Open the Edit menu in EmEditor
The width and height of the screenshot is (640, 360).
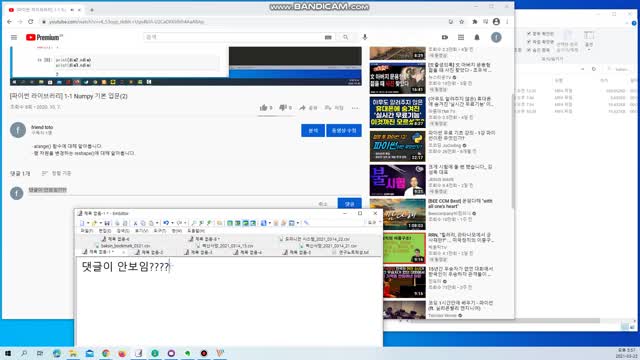[104, 231]
